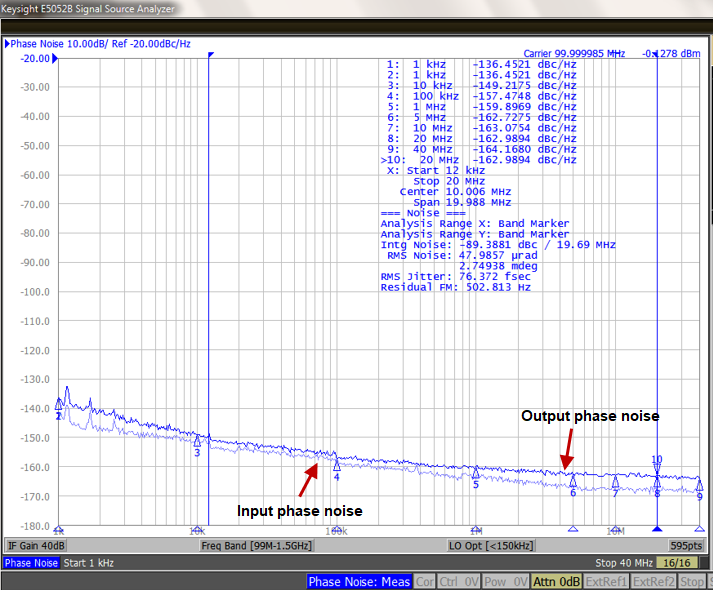Open the Freq Band [99M-1.5GHz] selector

(x=256, y=545)
